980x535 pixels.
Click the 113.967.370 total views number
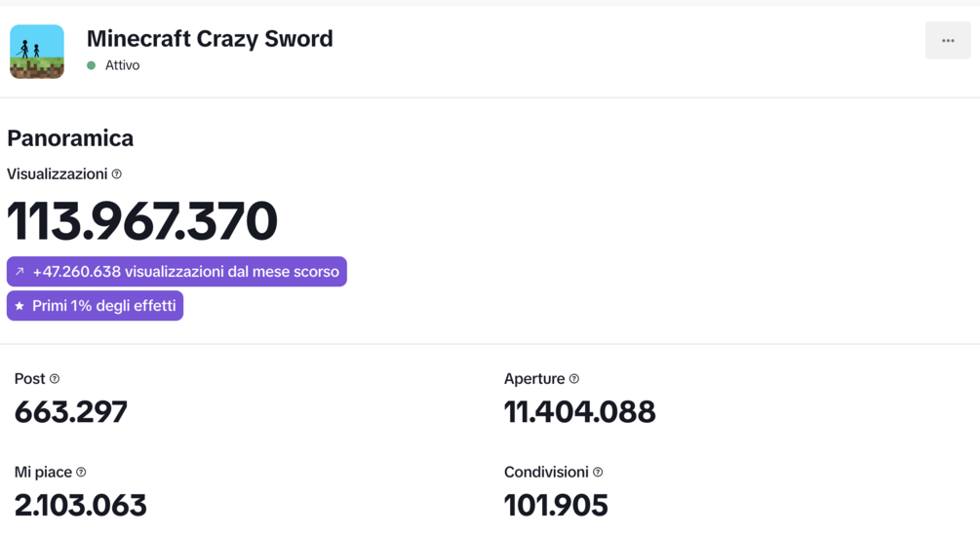click(x=141, y=221)
